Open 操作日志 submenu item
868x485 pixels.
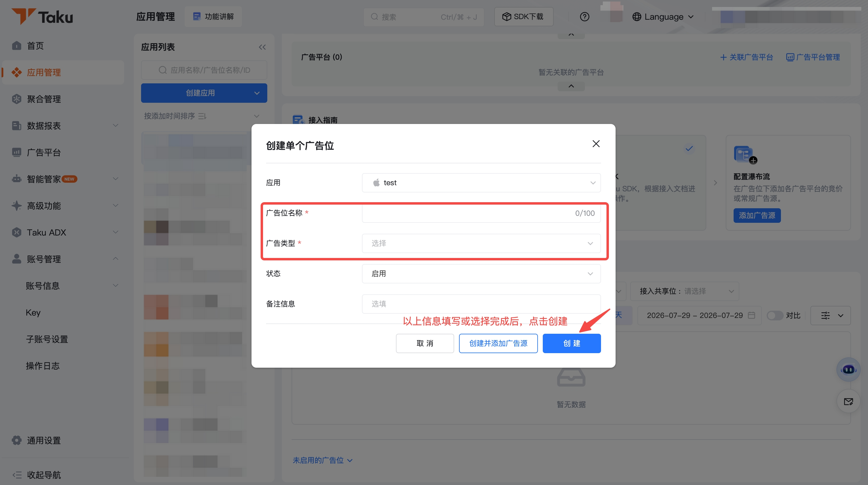pos(42,366)
